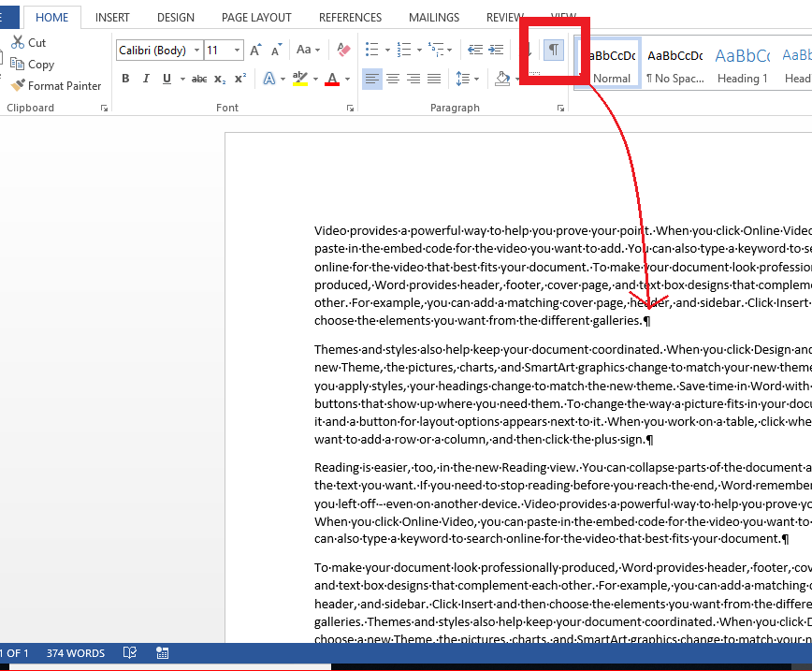Switch to the INSERT tab

click(x=112, y=18)
